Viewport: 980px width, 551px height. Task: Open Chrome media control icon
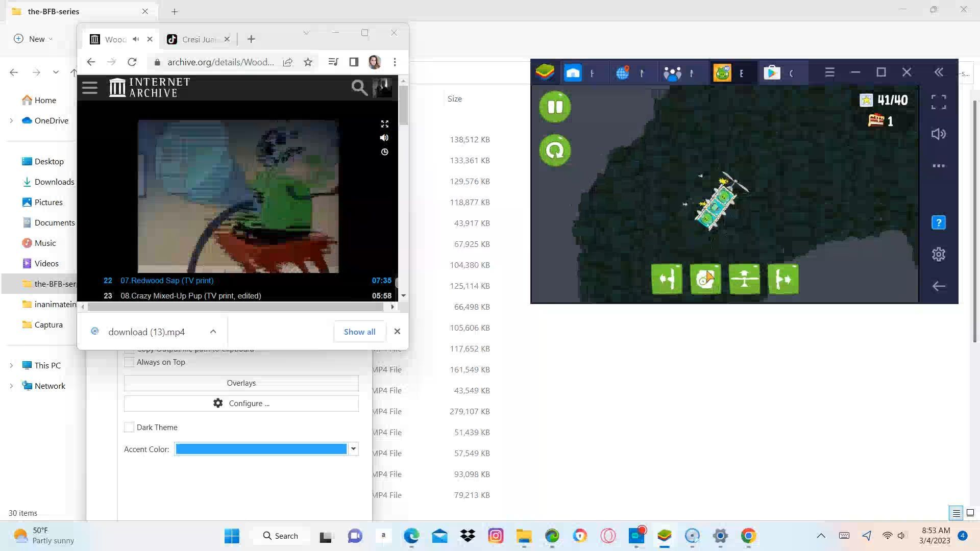pyautogui.click(x=333, y=62)
